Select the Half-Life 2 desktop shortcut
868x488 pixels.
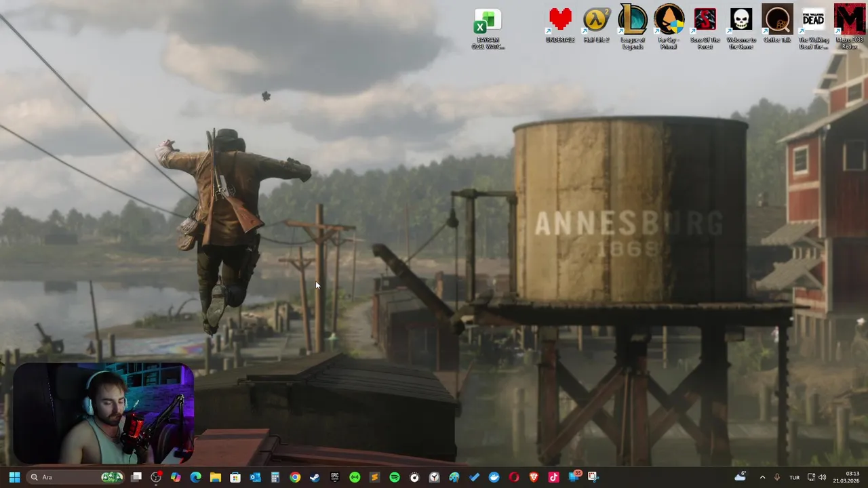pyautogui.click(x=596, y=26)
